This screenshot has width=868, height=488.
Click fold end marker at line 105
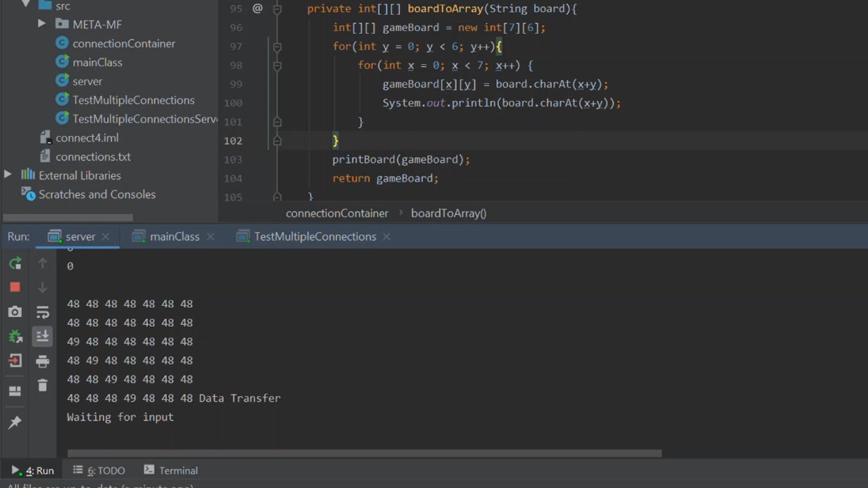[x=277, y=197]
